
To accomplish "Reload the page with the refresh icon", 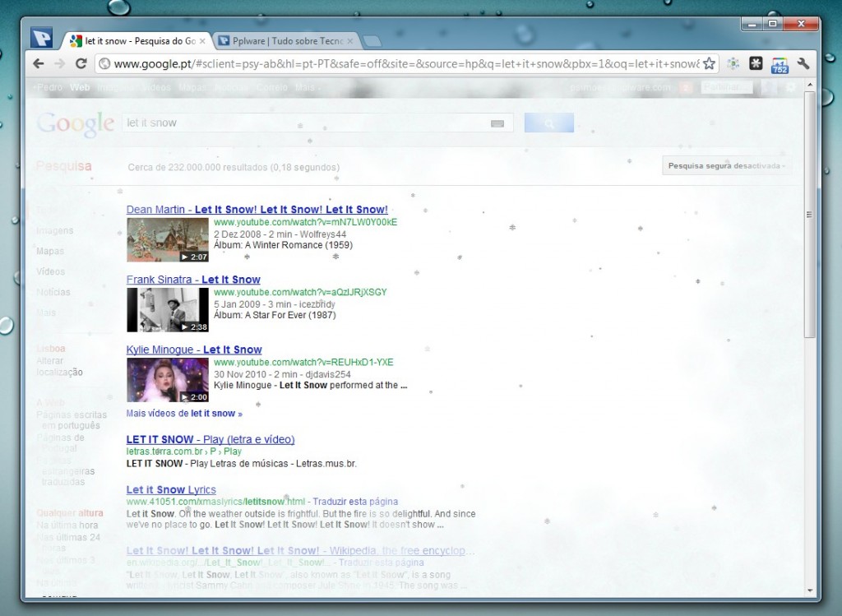I will point(81,64).
